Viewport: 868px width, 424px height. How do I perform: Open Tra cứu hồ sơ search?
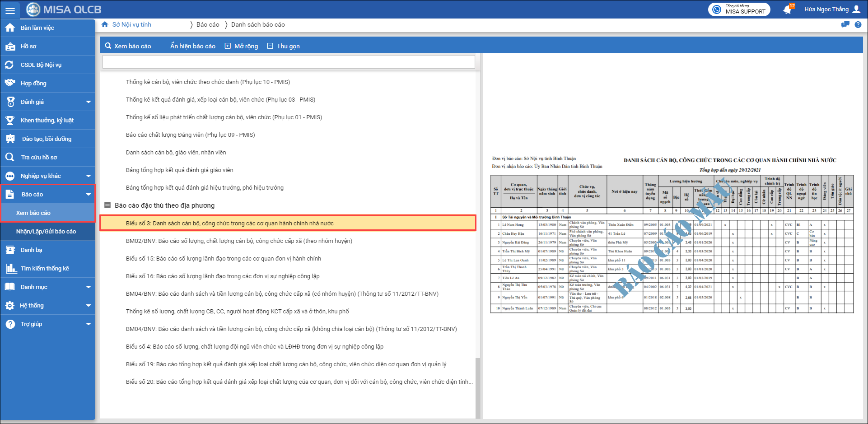coord(39,157)
